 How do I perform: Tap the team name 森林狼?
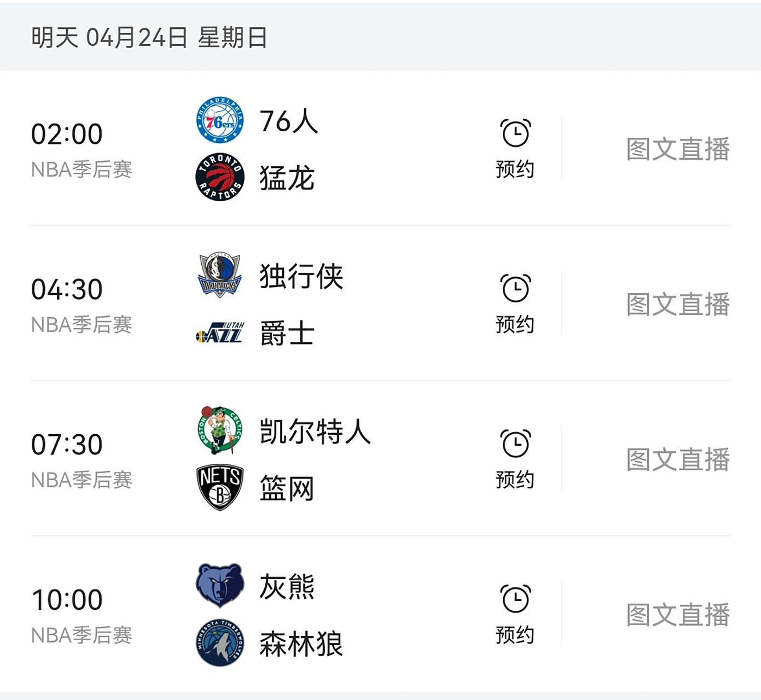coord(300,644)
